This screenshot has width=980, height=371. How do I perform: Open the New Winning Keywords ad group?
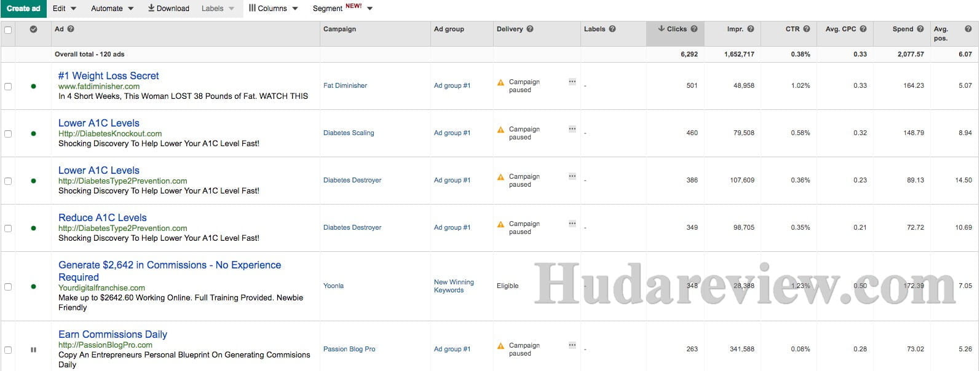[x=454, y=286]
